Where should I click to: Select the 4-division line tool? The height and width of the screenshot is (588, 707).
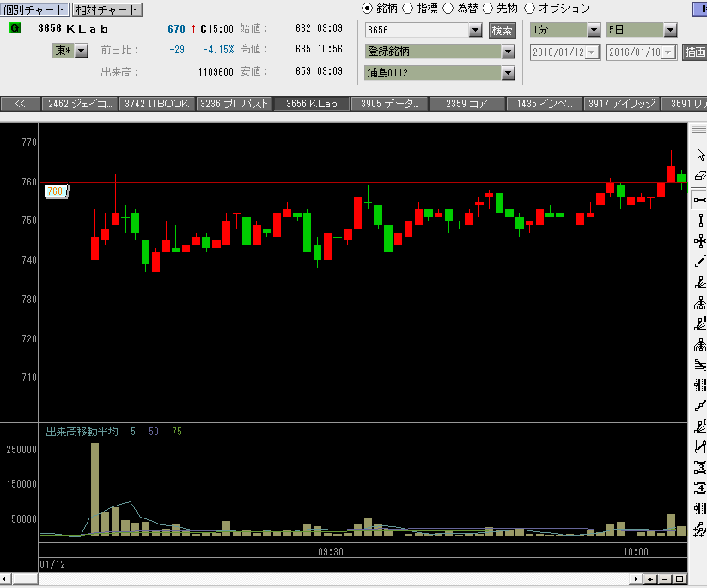click(700, 488)
